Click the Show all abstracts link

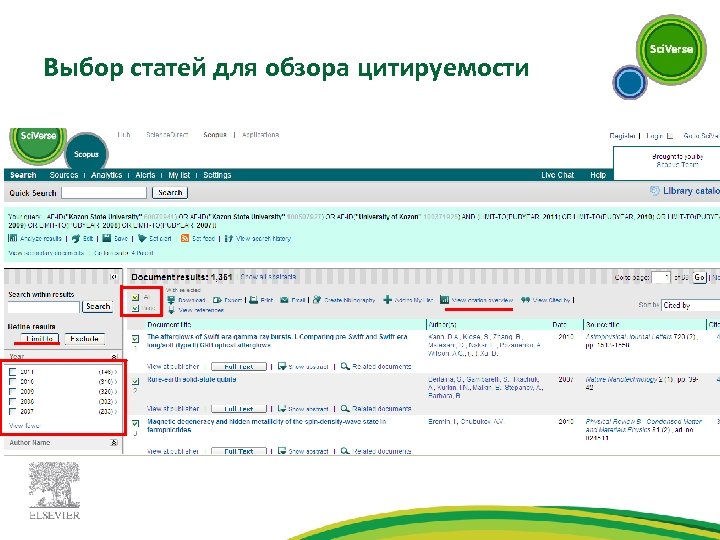pos(269,277)
